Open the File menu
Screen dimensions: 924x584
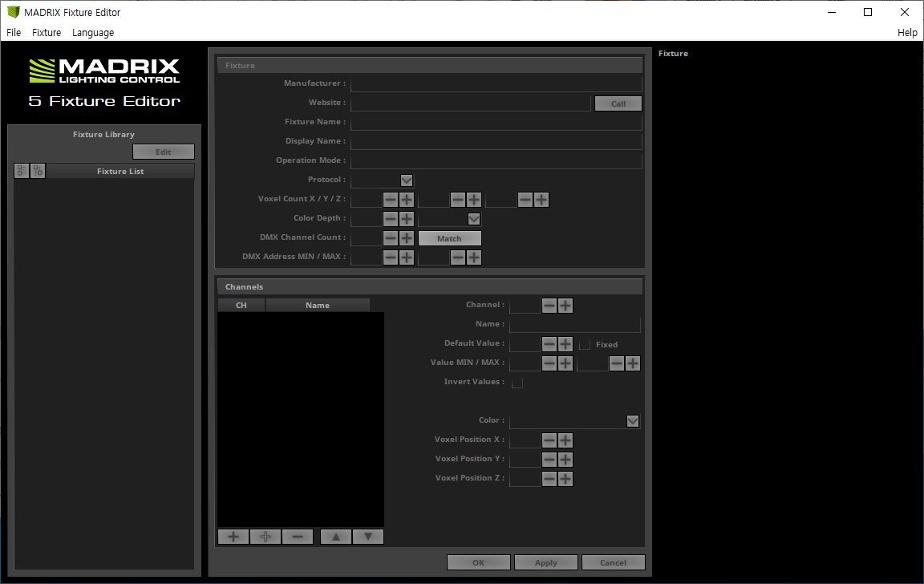pyautogui.click(x=14, y=32)
